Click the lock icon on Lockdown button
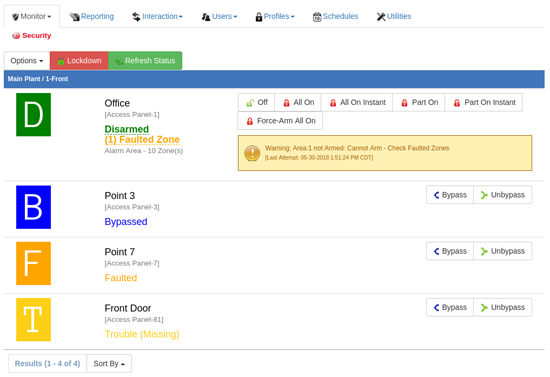The image size is (550, 377). coord(61,61)
